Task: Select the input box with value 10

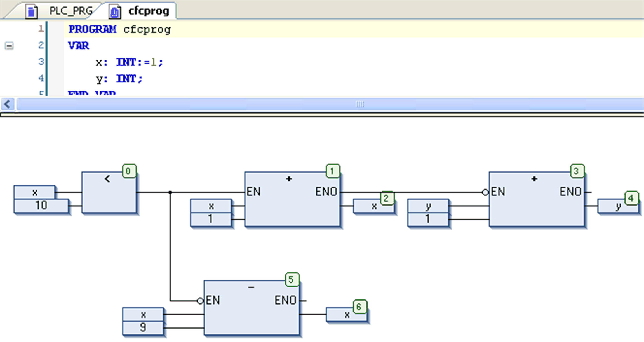Action: coord(41,206)
